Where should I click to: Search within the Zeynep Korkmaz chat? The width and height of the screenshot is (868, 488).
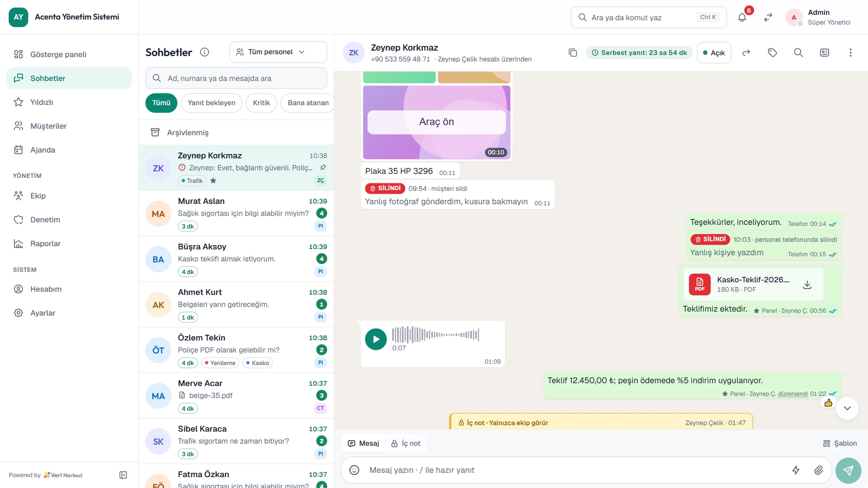point(799,52)
